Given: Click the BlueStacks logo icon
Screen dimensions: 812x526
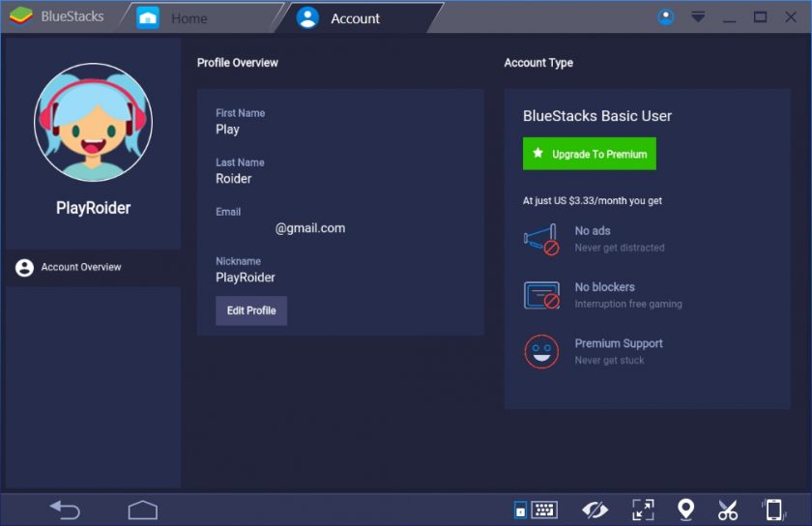Looking at the screenshot, I should click(x=20, y=16).
